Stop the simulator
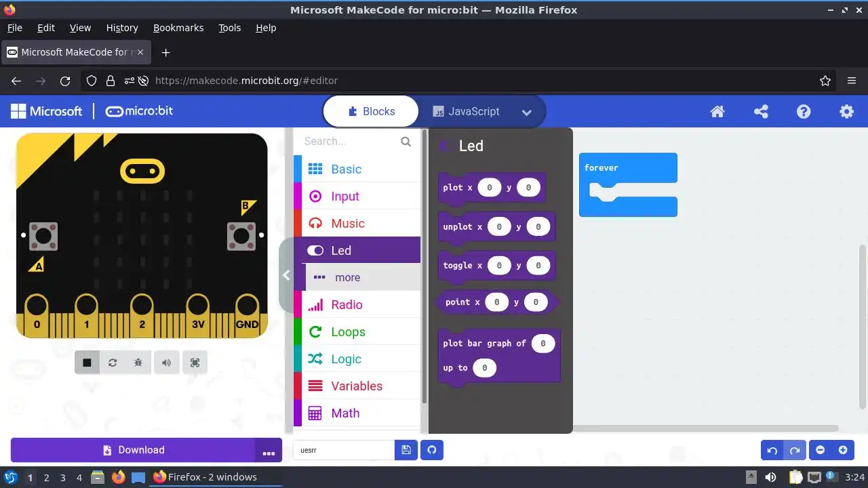868x488 pixels. [x=87, y=363]
